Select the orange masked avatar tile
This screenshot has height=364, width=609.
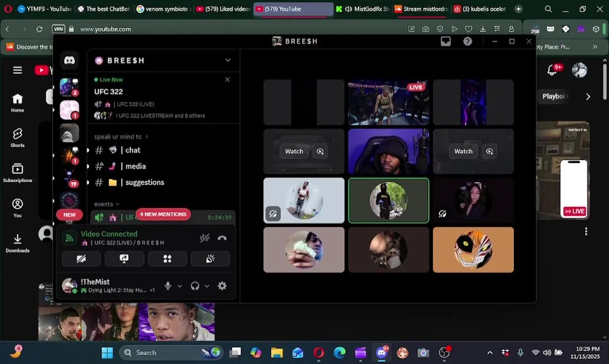(473, 250)
